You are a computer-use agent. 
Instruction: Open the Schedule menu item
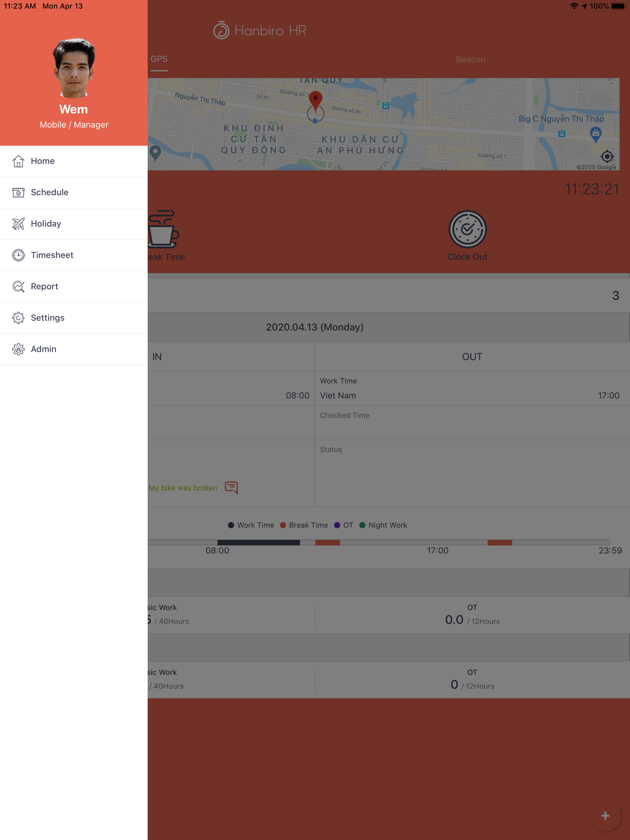click(74, 192)
